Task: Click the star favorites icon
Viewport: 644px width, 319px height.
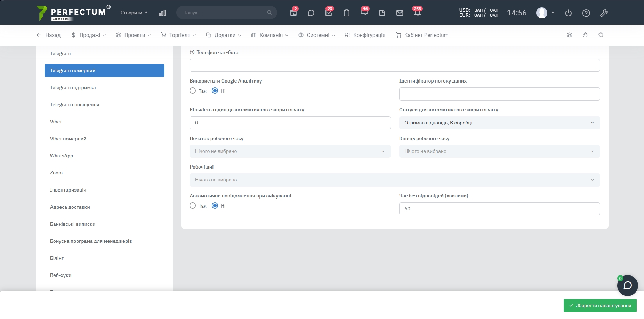Action: coord(601,35)
